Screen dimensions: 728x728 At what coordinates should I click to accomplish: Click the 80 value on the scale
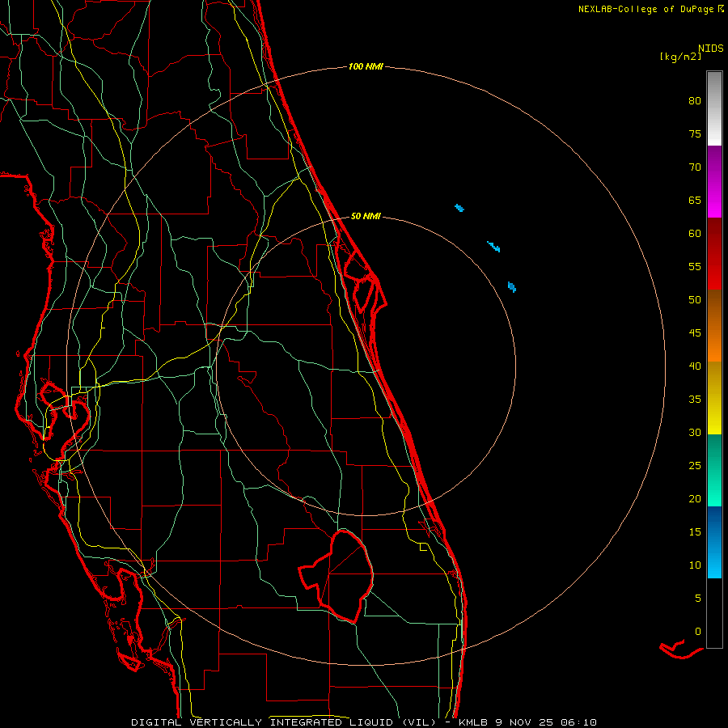(695, 101)
